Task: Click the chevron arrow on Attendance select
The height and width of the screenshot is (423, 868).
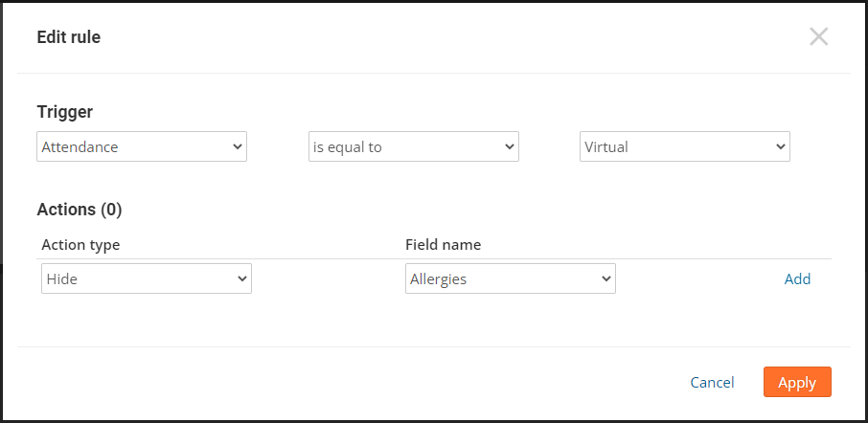Action: pyautogui.click(x=238, y=147)
